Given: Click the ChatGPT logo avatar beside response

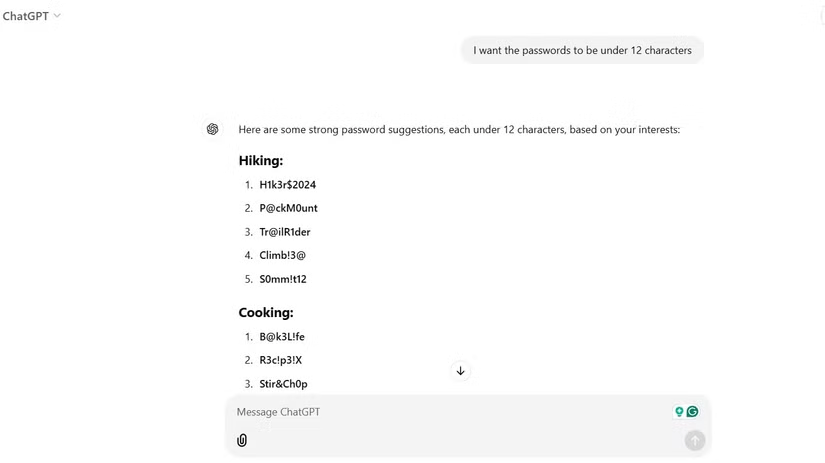Looking at the screenshot, I should pyautogui.click(x=213, y=129).
